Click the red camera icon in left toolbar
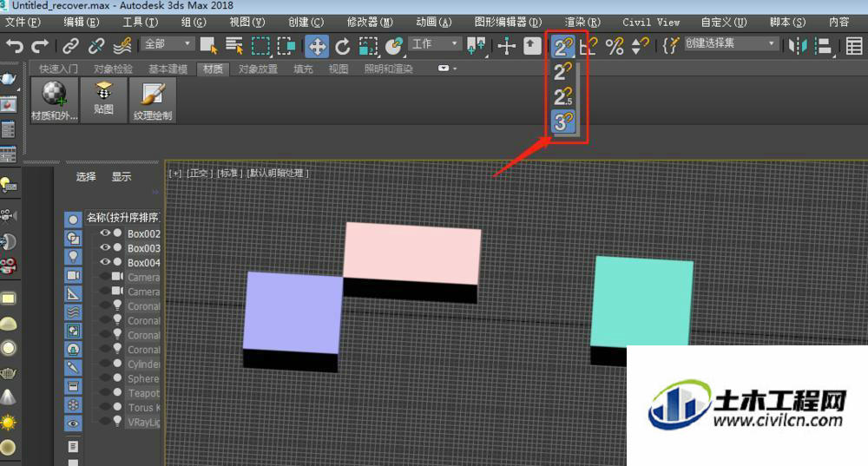 pyautogui.click(x=9, y=266)
